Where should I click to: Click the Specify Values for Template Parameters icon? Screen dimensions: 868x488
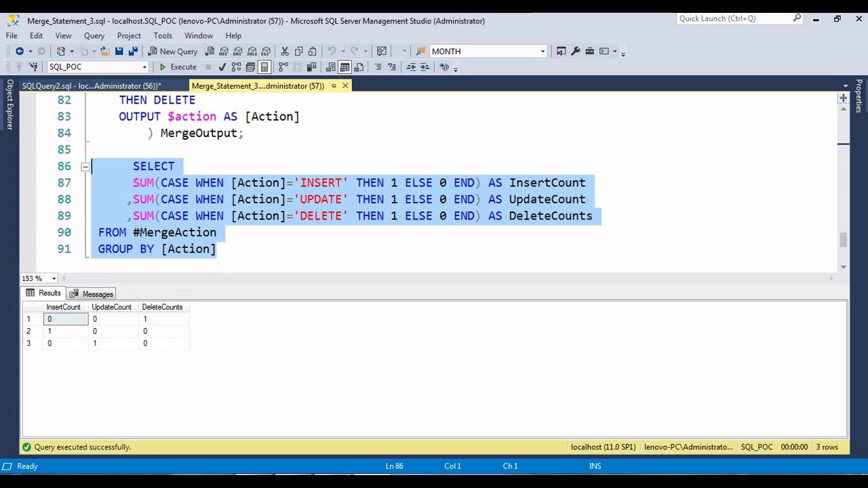coord(444,67)
